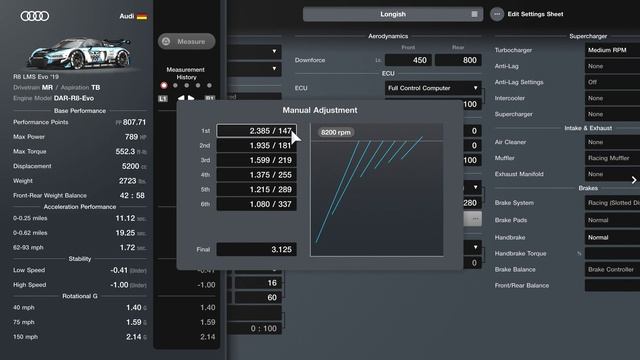
Task: Select the fifth Measurement History dot
Action: pos(209,86)
